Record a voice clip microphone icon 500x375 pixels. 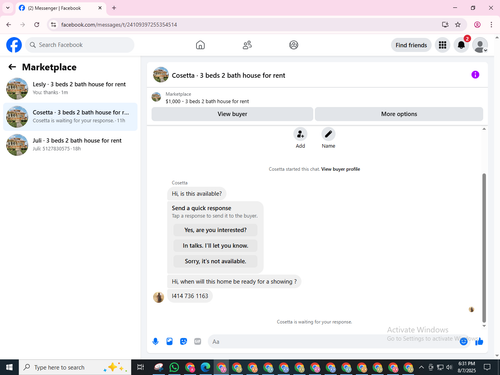click(156, 341)
